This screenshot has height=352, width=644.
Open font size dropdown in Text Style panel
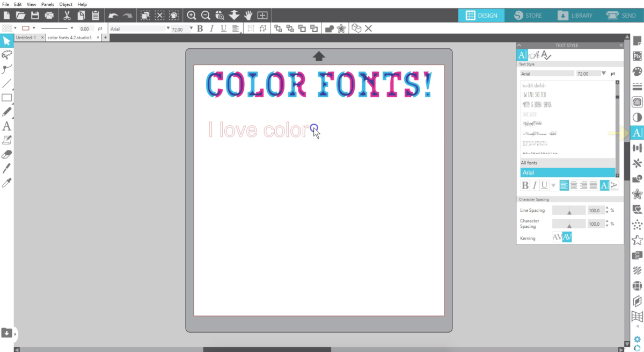pyautogui.click(x=604, y=73)
